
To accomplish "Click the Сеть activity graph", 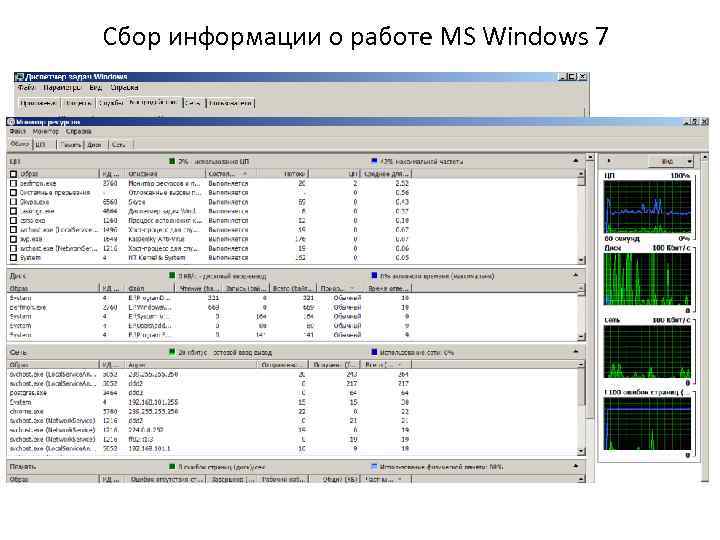I will (647, 352).
